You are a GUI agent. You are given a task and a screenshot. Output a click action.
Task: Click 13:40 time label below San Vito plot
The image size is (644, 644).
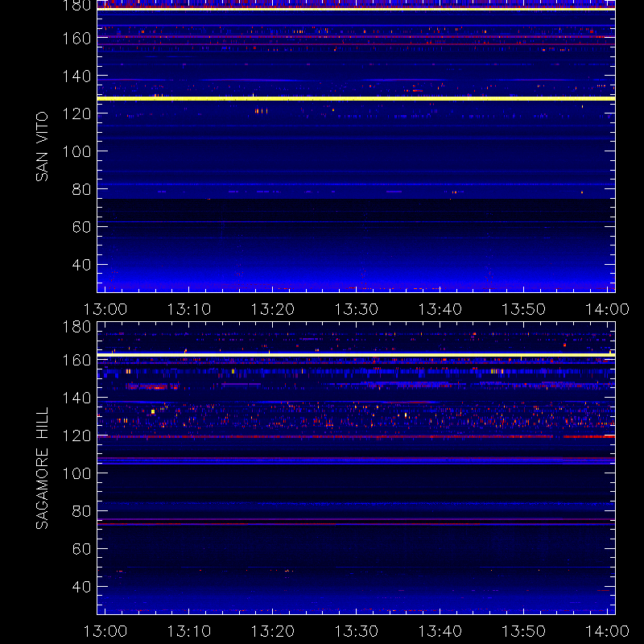coord(440,309)
